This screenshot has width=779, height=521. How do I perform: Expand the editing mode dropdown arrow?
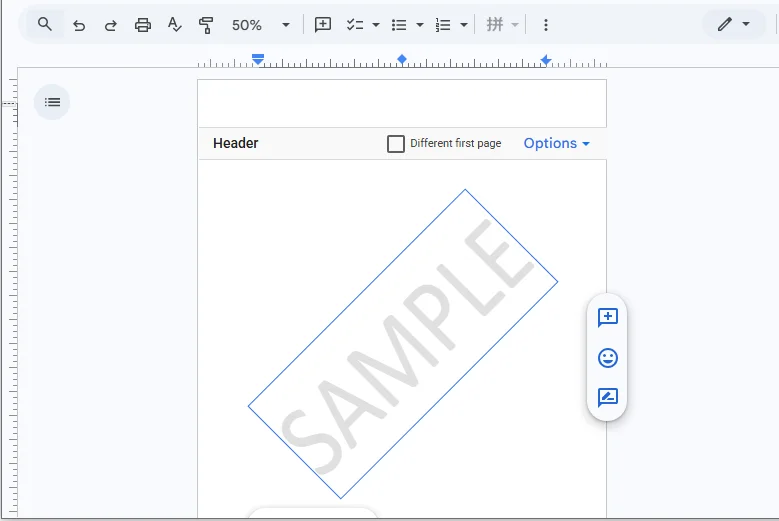[746, 24]
